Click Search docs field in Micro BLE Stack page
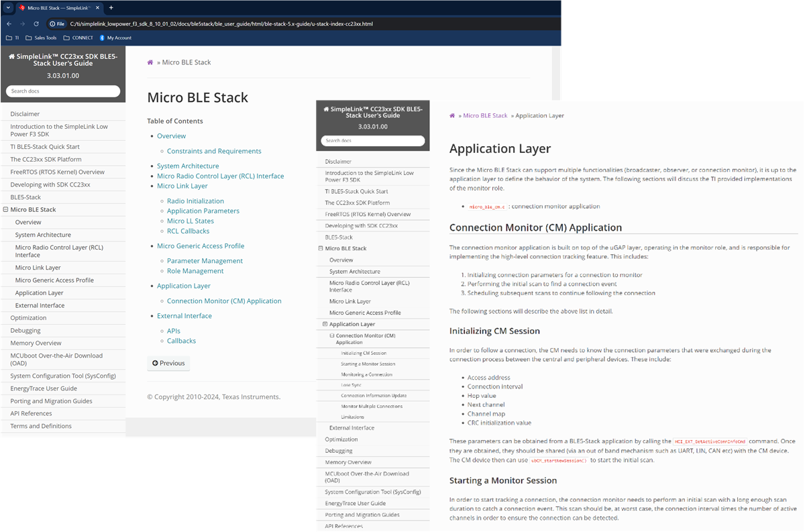Screen dimensions: 805x532 [63, 91]
